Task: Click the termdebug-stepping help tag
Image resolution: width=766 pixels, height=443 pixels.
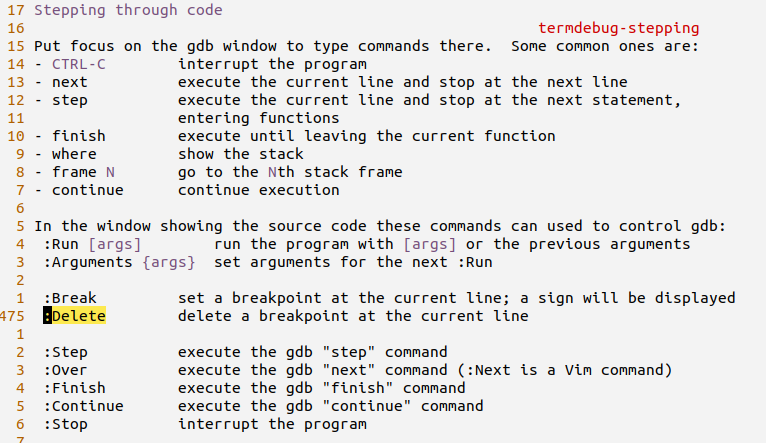Action: [x=618, y=28]
